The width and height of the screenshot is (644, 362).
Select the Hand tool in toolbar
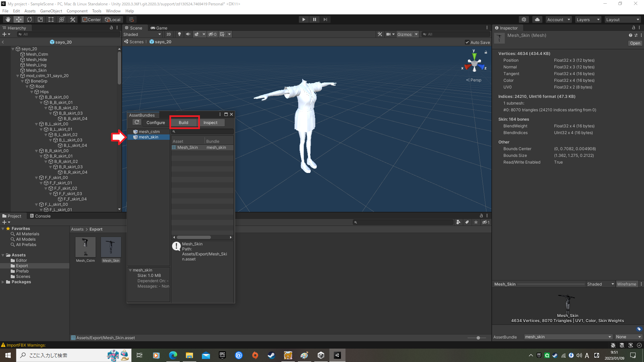(8, 19)
